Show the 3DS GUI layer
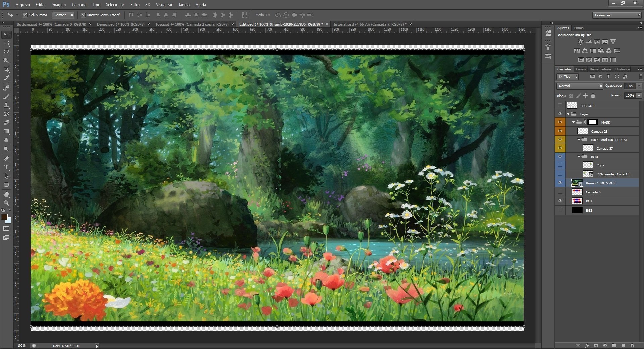 coord(560,106)
